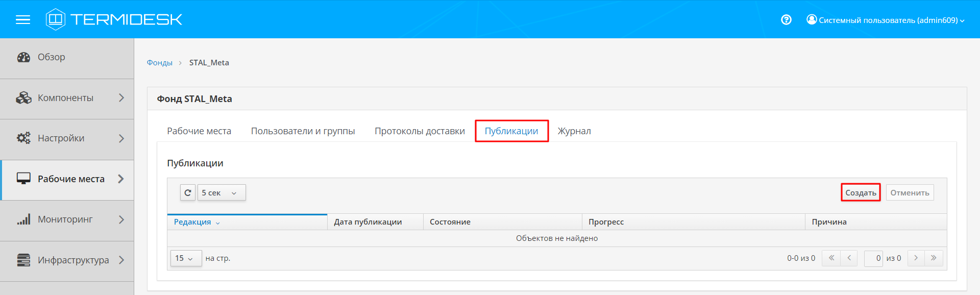Open the Обзор dashboard section
The image size is (980, 295).
(x=52, y=57)
